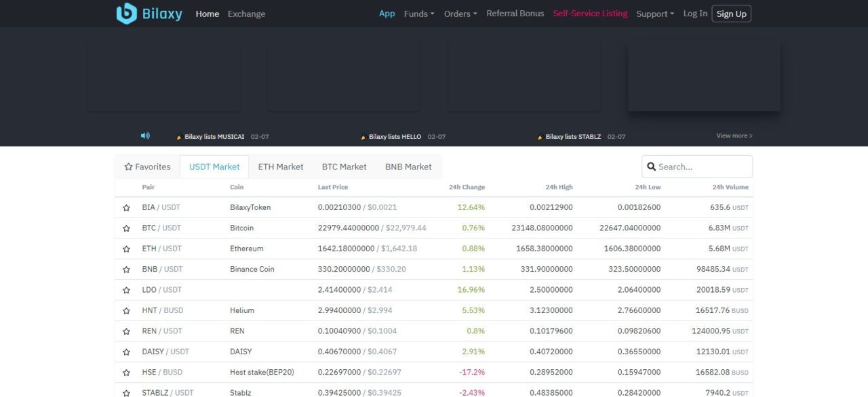The height and width of the screenshot is (397, 868).
Task: Sort by 24h Low column header
Action: (x=648, y=187)
